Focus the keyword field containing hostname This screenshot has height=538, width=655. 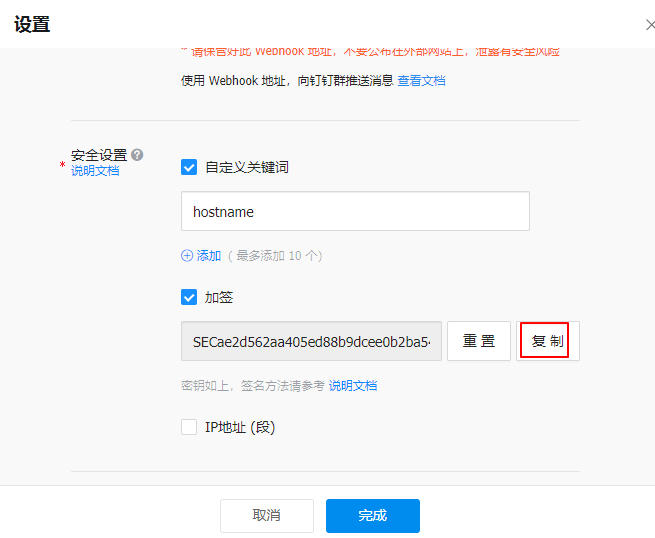pos(355,211)
